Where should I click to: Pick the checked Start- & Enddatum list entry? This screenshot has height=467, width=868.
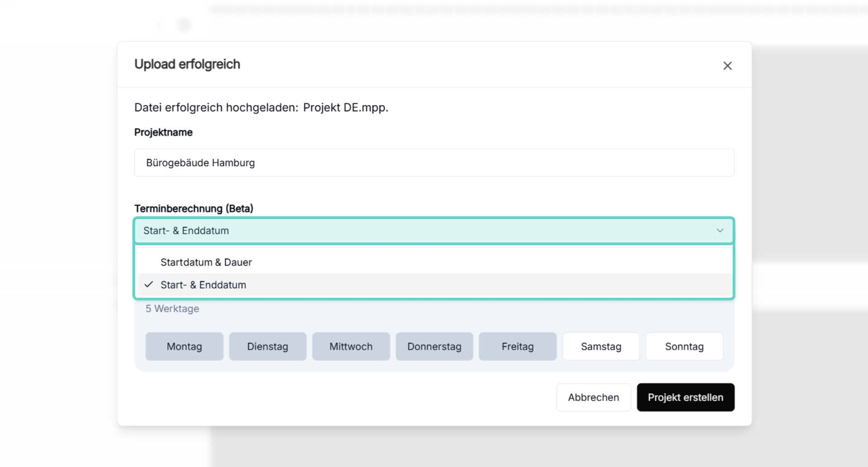pos(203,285)
